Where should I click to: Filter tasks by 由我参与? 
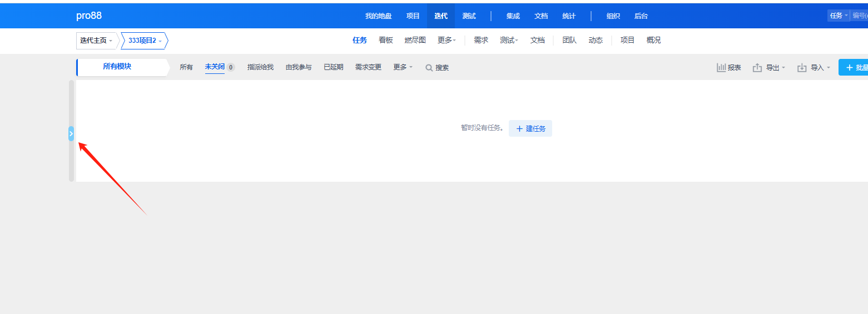coord(299,67)
